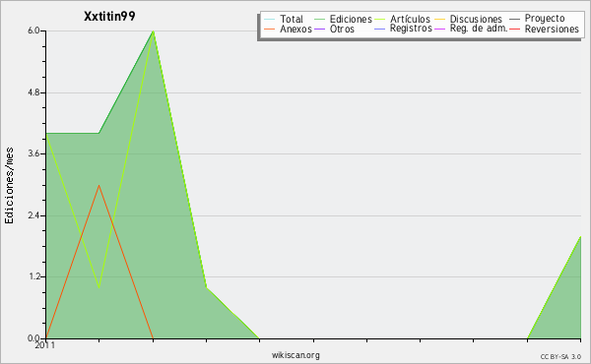Viewport: 591px width, 364px height.
Task: Select the Anexos legend entry
Action: [295, 29]
